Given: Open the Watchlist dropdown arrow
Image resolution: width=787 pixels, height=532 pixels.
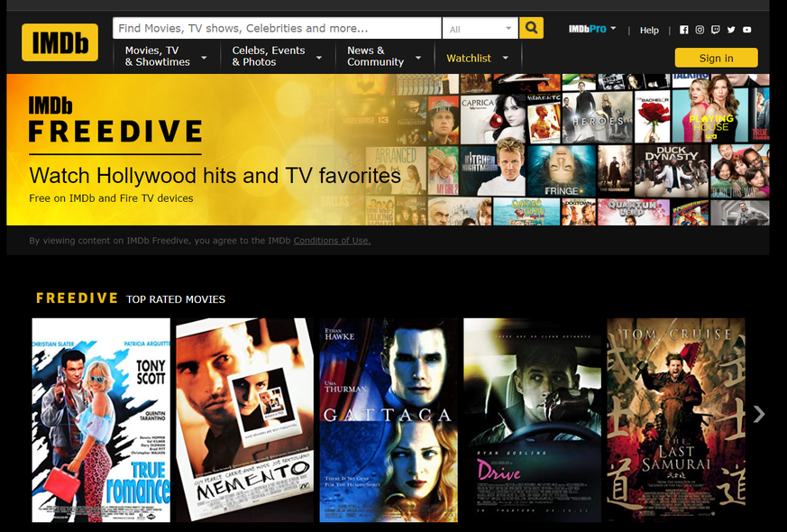Looking at the screenshot, I should pos(506,58).
